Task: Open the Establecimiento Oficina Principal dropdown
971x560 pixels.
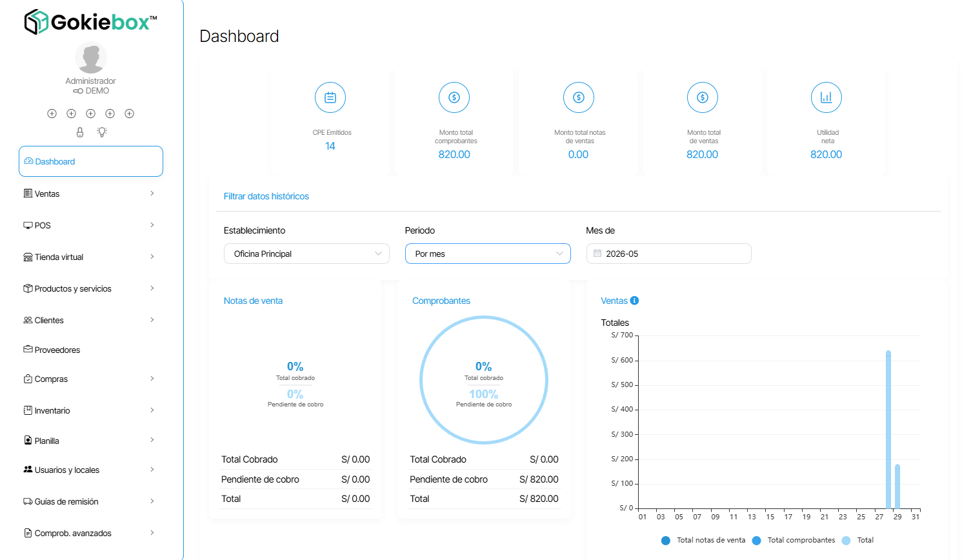Action: [306, 254]
